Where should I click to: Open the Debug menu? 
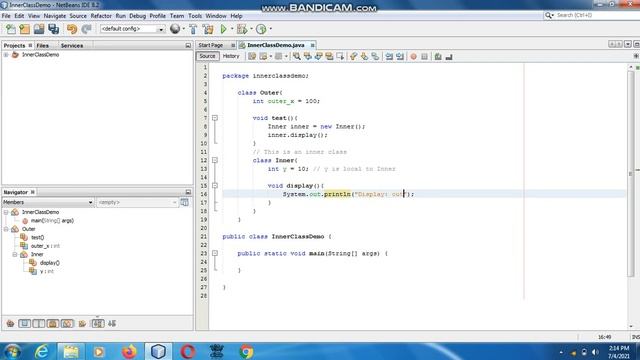pos(138,16)
